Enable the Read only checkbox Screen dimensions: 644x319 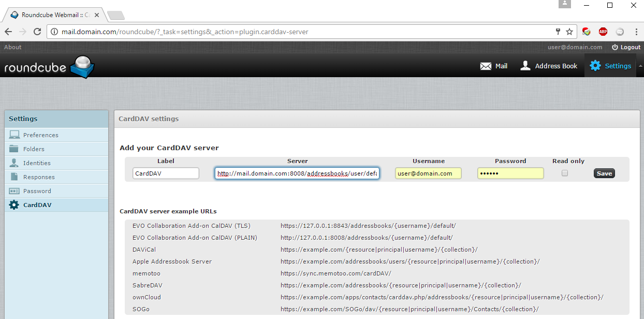(565, 173)
